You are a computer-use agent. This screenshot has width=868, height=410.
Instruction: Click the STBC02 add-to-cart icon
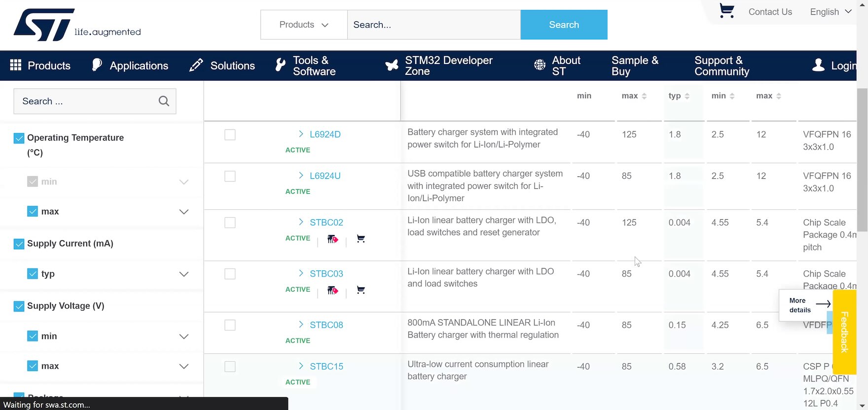(361, 239)
